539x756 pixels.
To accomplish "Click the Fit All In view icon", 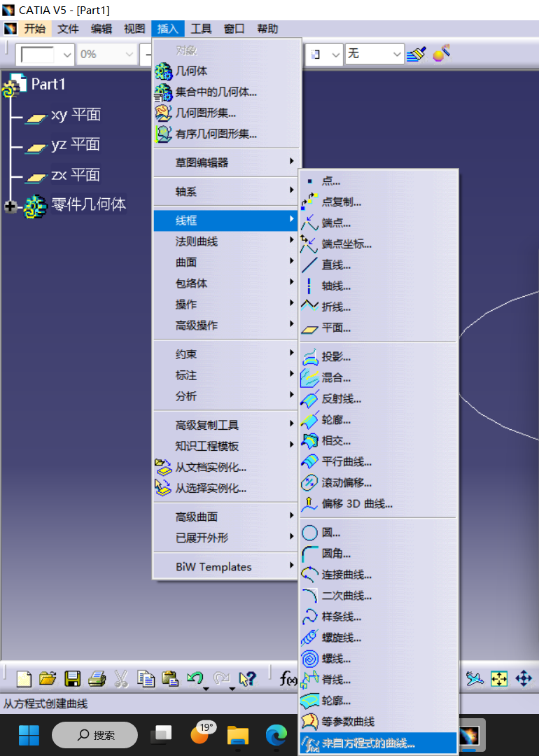I will coord(499,679).
